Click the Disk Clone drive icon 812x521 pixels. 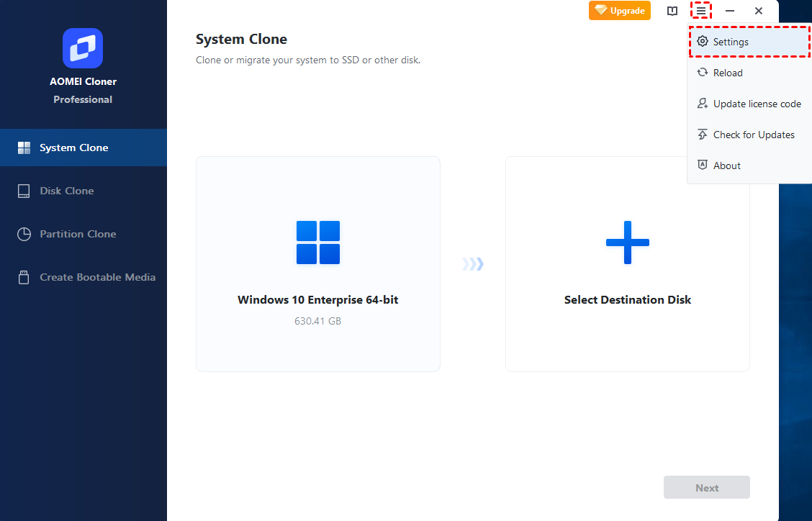point(24,191)
